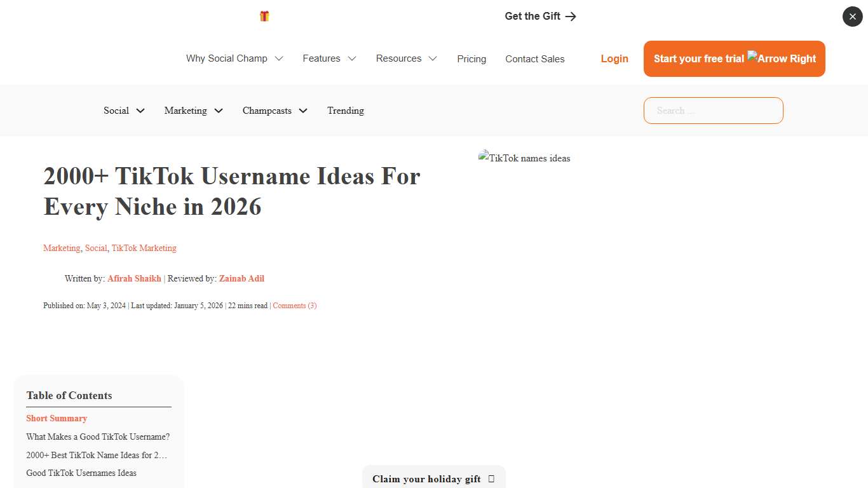Image resolution: width=868 pixels, height=488 pixels.
Task: Expand the Social category menu
Action: pyautogui.click(x=124, y=111)
